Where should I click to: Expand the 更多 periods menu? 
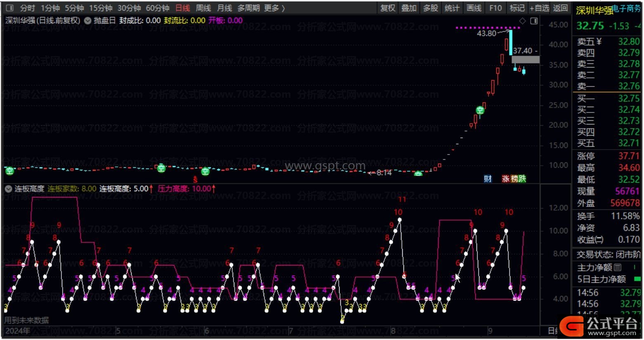274,8
